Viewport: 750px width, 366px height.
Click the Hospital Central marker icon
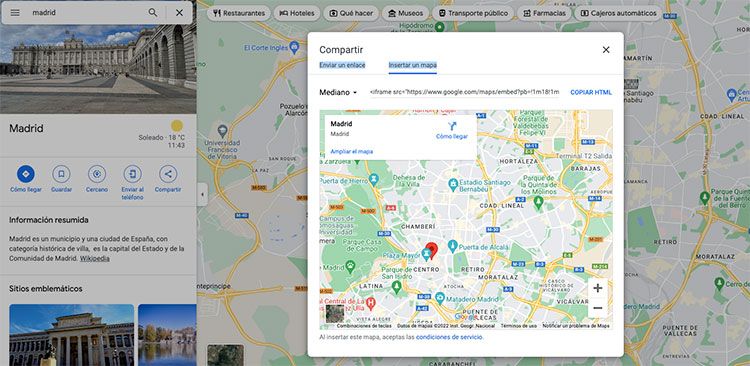point(370,303)
